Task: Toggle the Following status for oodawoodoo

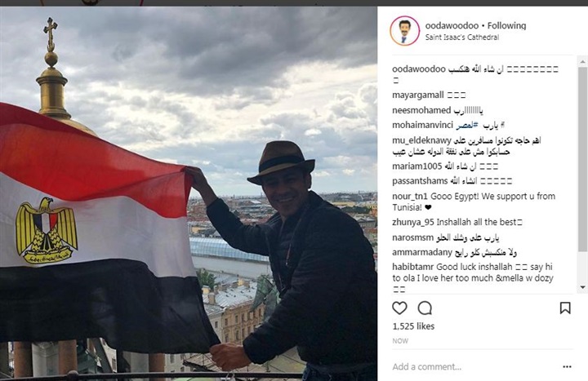Action: pos(506,25)
